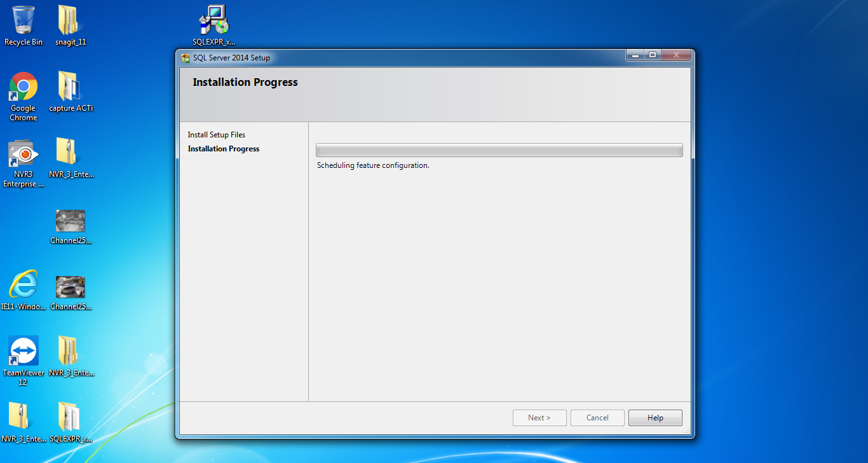This screenshot has width=868, height=463.
Task: Click SQL Server 2014 Setup title bar icon
Action: pyautogui.click(x=186, y=58)
